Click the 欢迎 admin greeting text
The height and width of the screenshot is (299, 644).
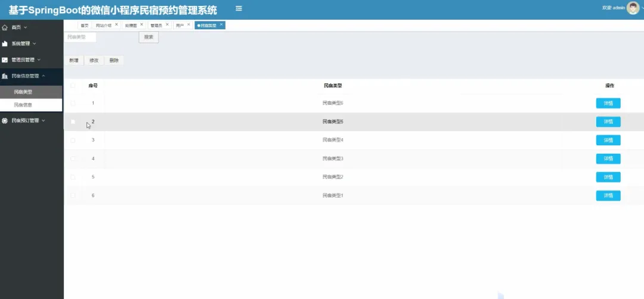tap(614, 8)
